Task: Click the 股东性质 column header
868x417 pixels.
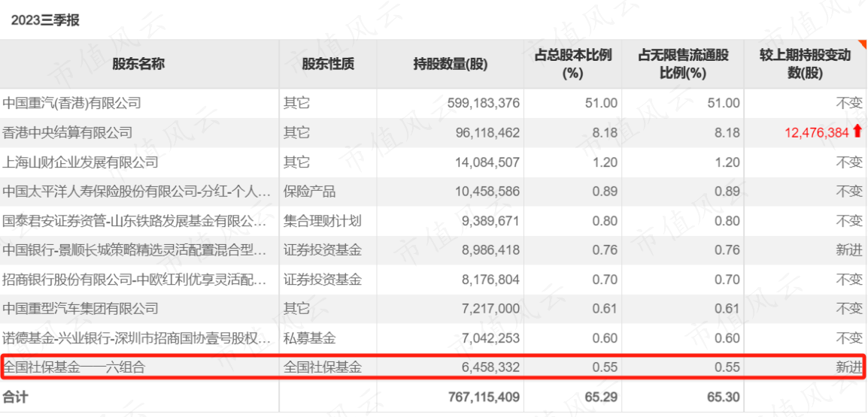Action: point(328,64)
